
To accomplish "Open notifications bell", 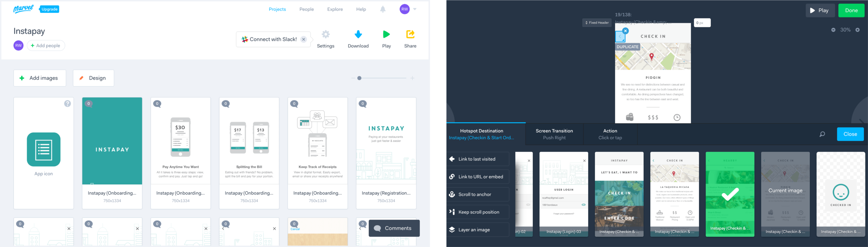I will point(383,9).
